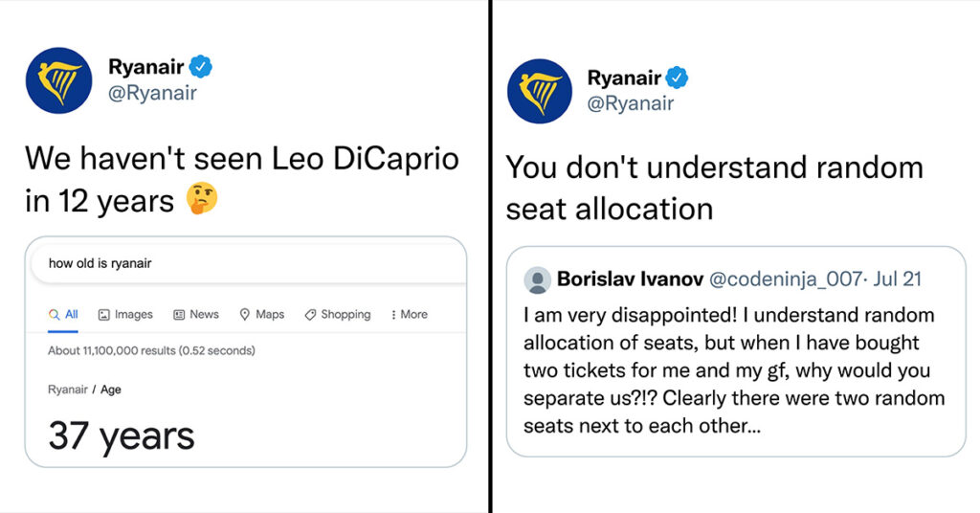Click the Jul 21 tweet date
980x513 pixels.
click(897, 279)
